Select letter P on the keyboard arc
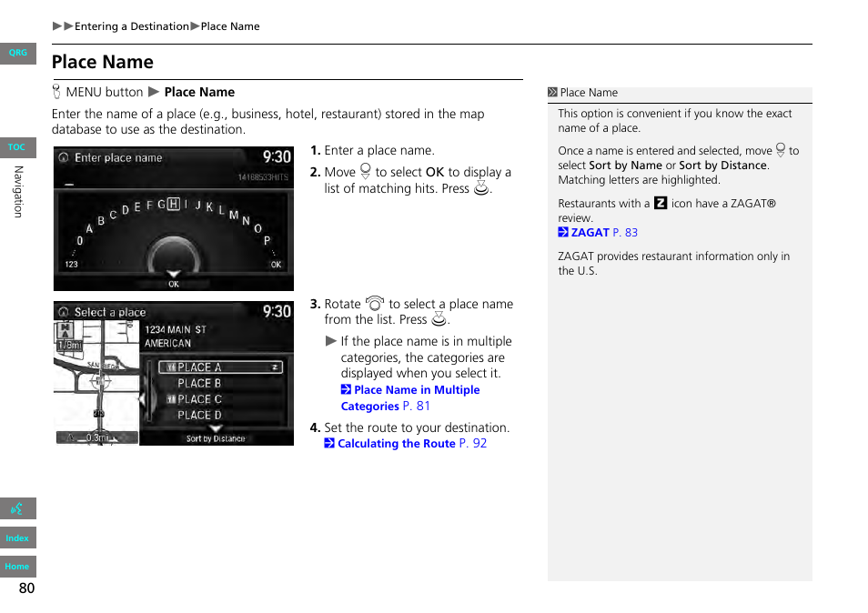 [x=267, y=241]
